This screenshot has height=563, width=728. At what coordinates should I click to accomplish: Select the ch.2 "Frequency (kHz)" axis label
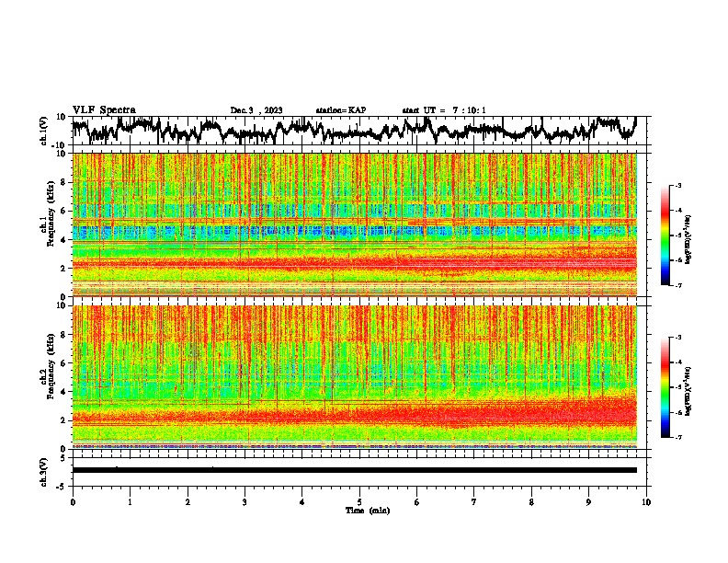[50, 366]
